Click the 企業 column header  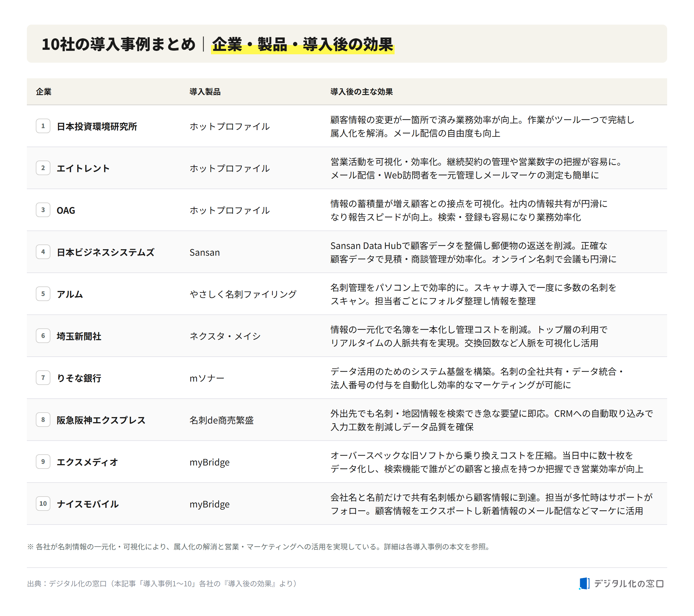click(44, 92)
